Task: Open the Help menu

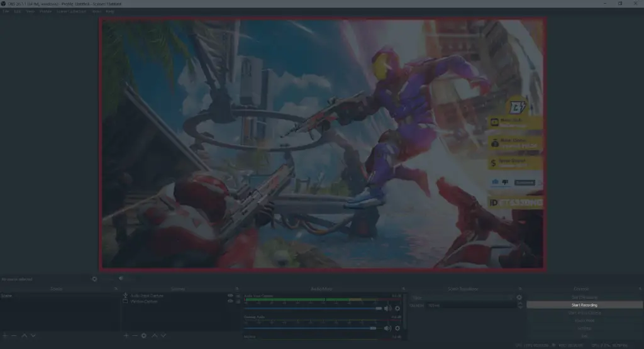Action: click(109, 11)
